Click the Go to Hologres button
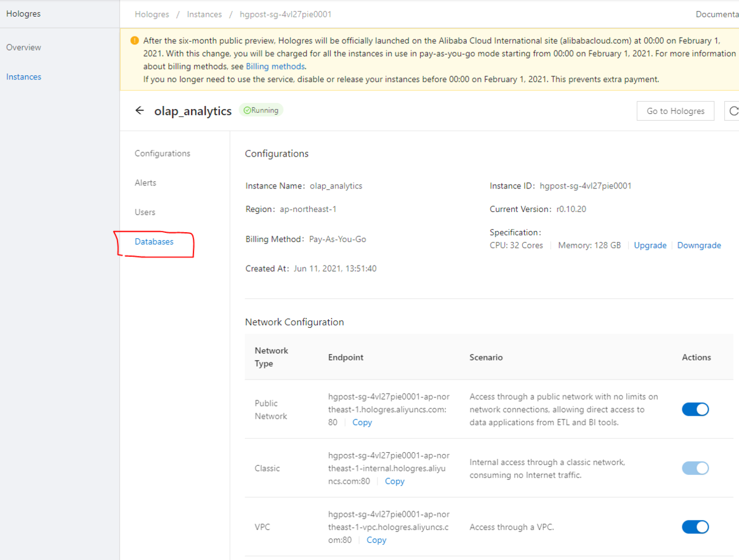739x560 pixels. 676,111
